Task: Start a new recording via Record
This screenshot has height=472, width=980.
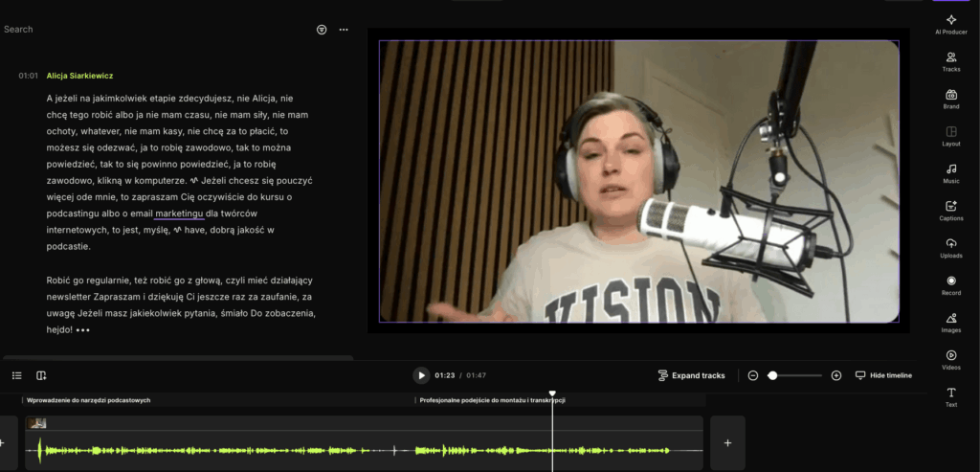Action: pyautogui.click(x=950, y=285)
